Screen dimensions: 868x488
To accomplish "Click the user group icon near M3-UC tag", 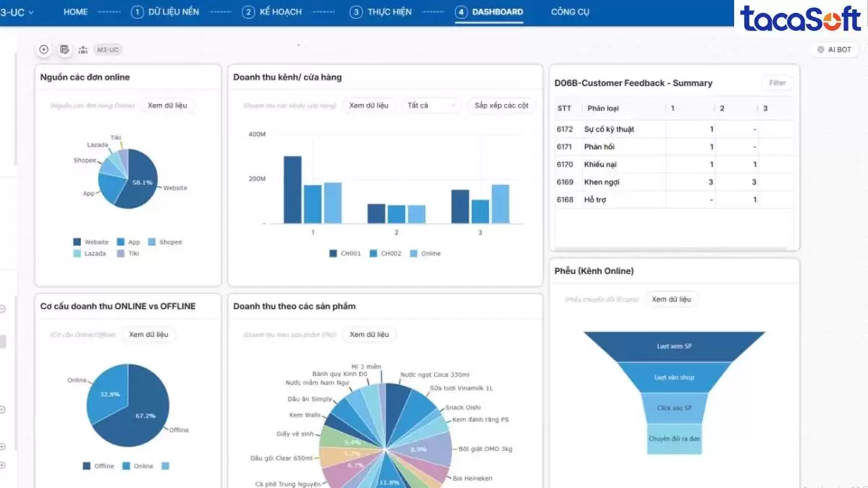I will [83, 50].
